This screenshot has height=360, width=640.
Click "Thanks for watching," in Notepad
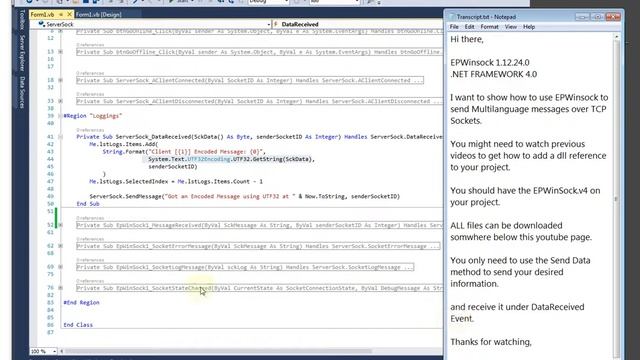tap(491, 342)
